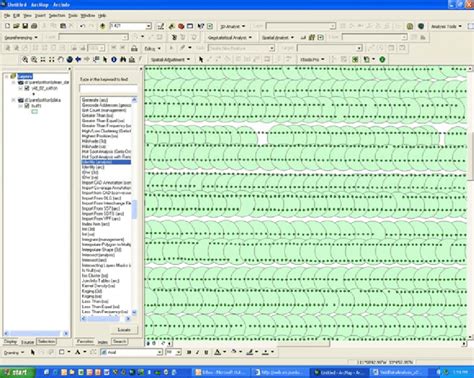
Task: Open the File menu
Action: click(x=7, y=15)
